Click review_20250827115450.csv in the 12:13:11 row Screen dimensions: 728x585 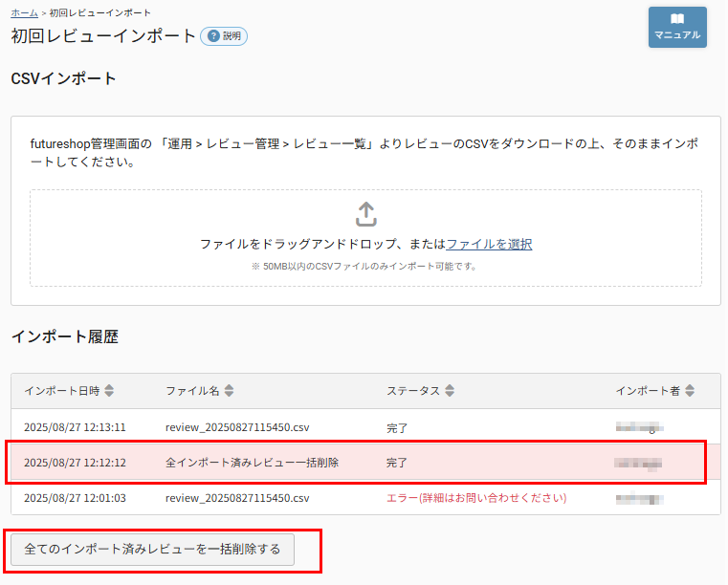pyautogui.click(x=237, y=427)
